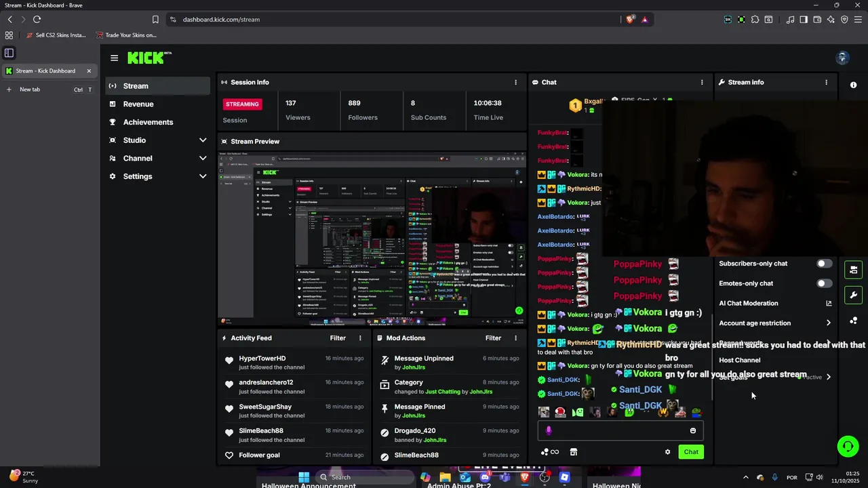This screenshot has width=868, height=488.
Task: Click the Brave VPN shield icon
Action: pos(844,20)
